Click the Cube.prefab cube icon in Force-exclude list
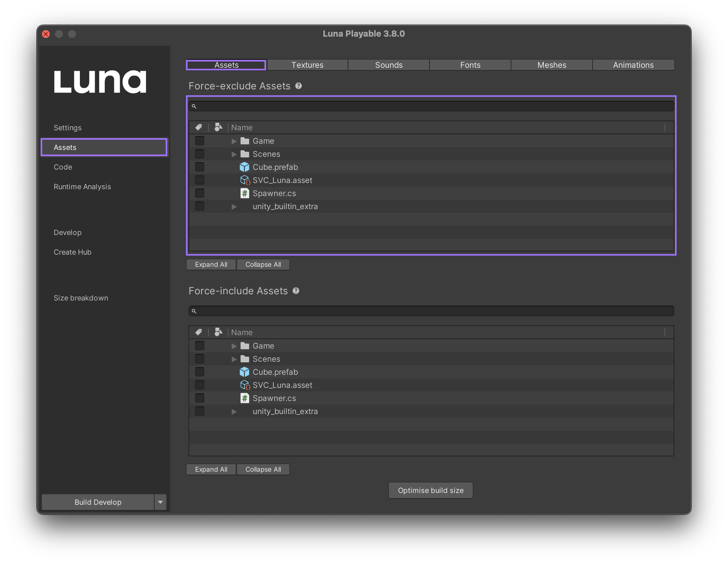Screen dimensions: 728x563 244,167
